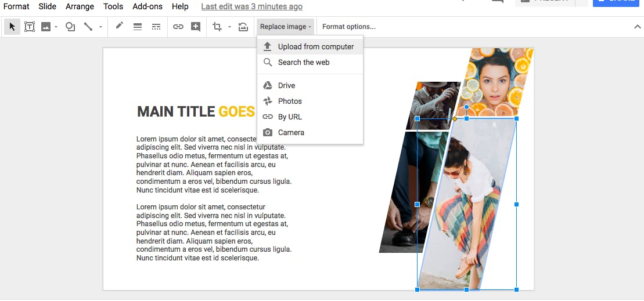
Task: Select the citrus fruit face photo
Action: coord(496,82)
